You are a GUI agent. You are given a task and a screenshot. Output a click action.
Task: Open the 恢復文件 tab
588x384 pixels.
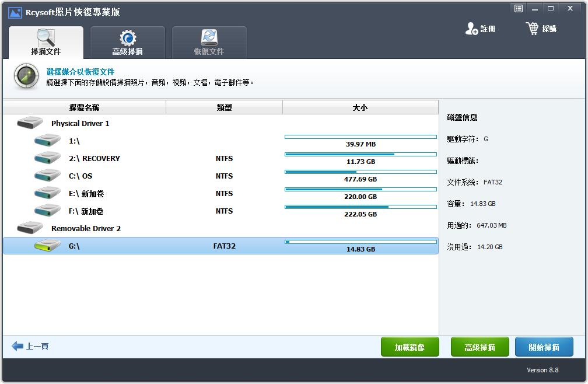click(209, 43)
